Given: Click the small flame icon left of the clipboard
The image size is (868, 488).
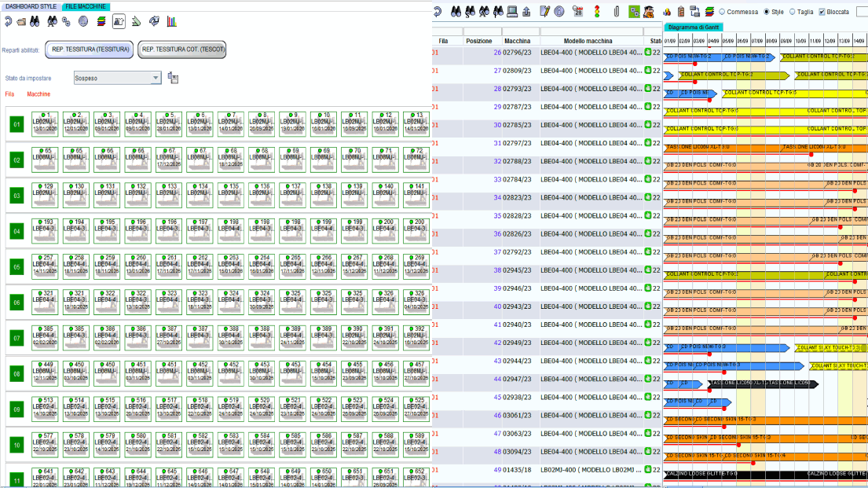Looking at the screenshot, I should (x=667, y=13).
